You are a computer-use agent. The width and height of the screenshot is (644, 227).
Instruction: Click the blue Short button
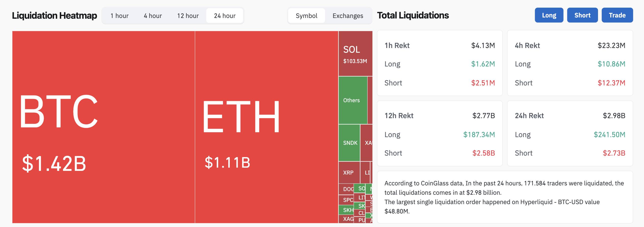582,15
